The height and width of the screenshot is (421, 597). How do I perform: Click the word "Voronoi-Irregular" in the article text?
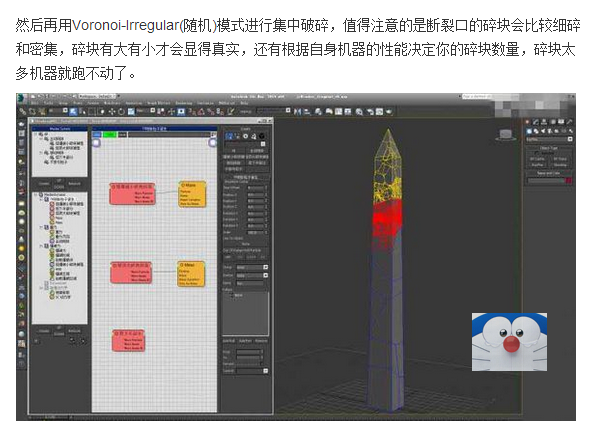coord(125,26)
